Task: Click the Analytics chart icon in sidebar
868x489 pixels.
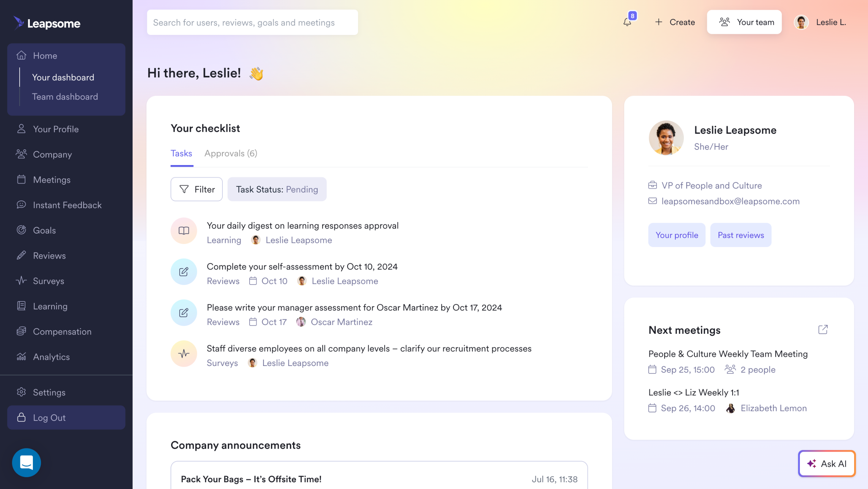Action: coord(21,356)
